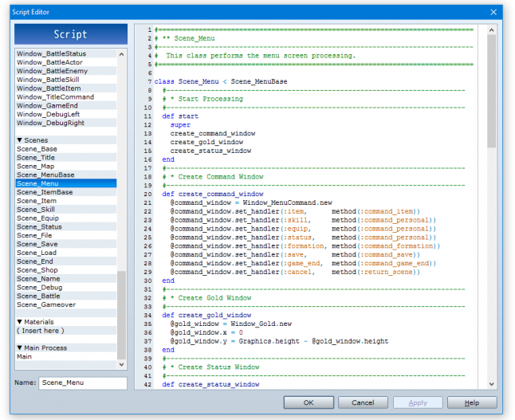Select Window_TitleCommand in the script list
This screenshot has height=420, width=515.
point(55,97)
